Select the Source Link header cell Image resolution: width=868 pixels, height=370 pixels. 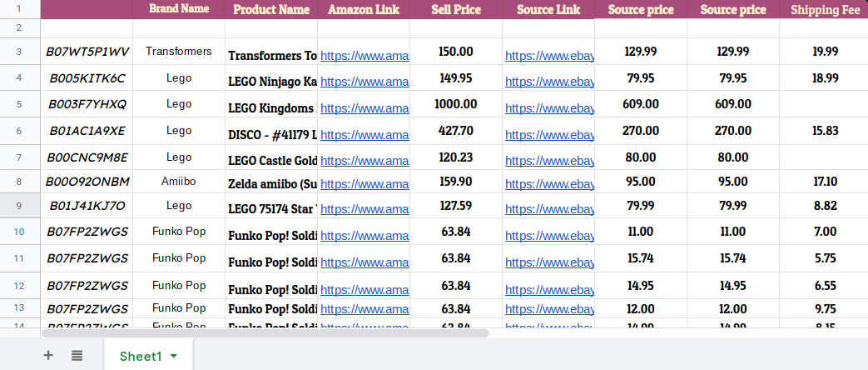[x=548, y=9]
